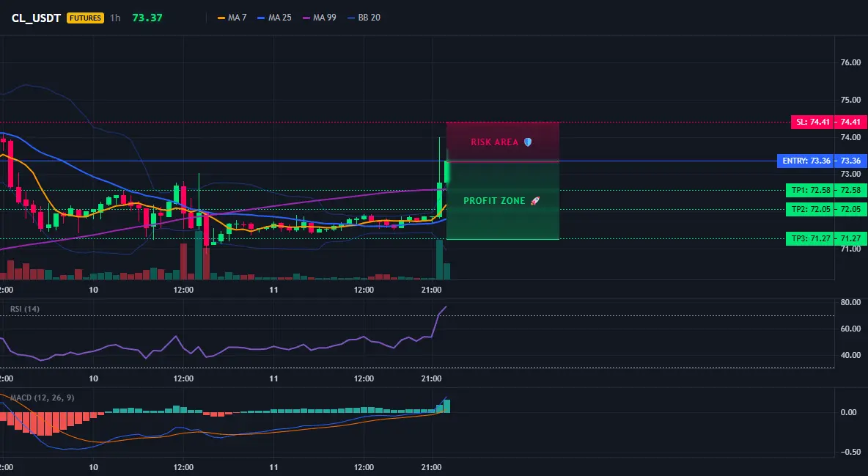The width and height of the screenshot is (868, 476).
Task: Click the MACD (12, 26, 9) indicator label
Action: [42, 398]
